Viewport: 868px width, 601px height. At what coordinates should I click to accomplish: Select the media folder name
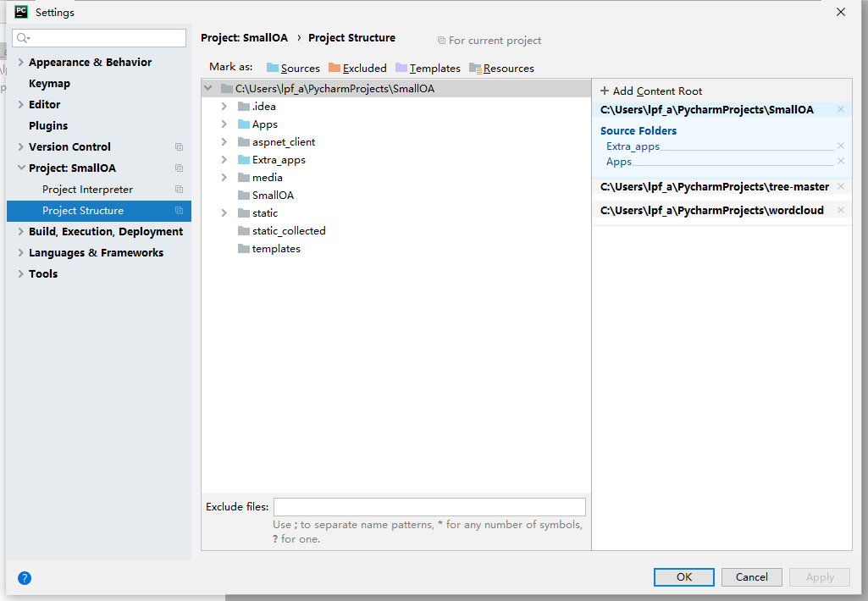click(268, 177)
